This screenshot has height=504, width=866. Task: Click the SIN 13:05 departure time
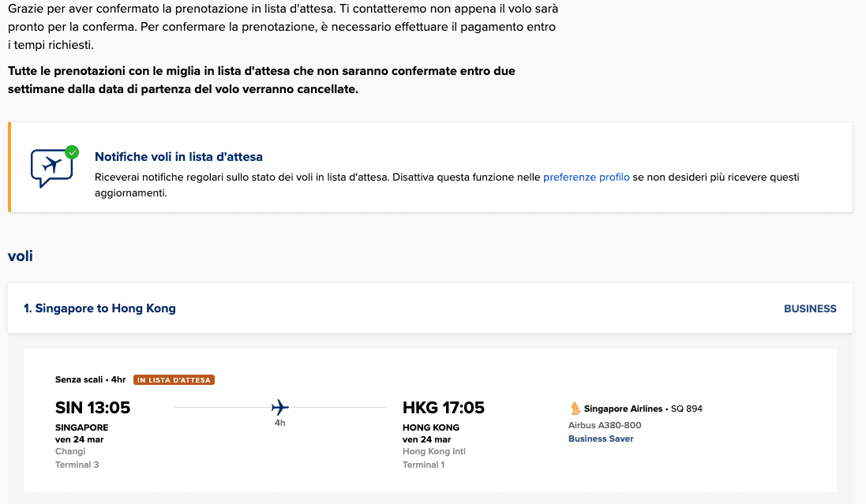pyautogui.click(x=93, y=408)
